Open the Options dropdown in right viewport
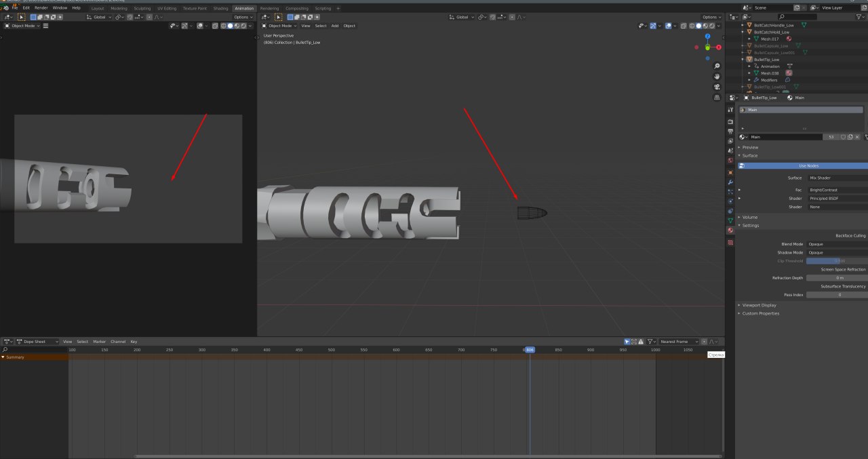 pos(711,17)
